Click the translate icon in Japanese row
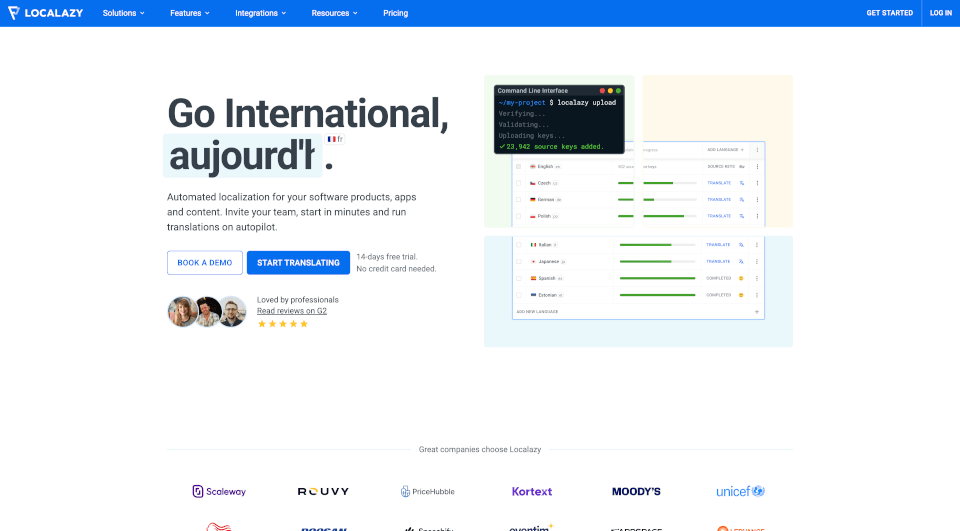The image size is (960, 531). click(741, 261)
